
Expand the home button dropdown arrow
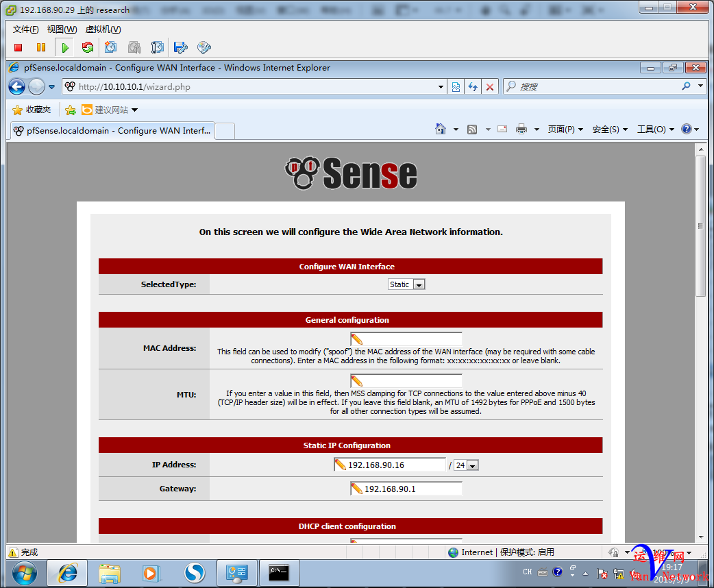pos(456,130)
